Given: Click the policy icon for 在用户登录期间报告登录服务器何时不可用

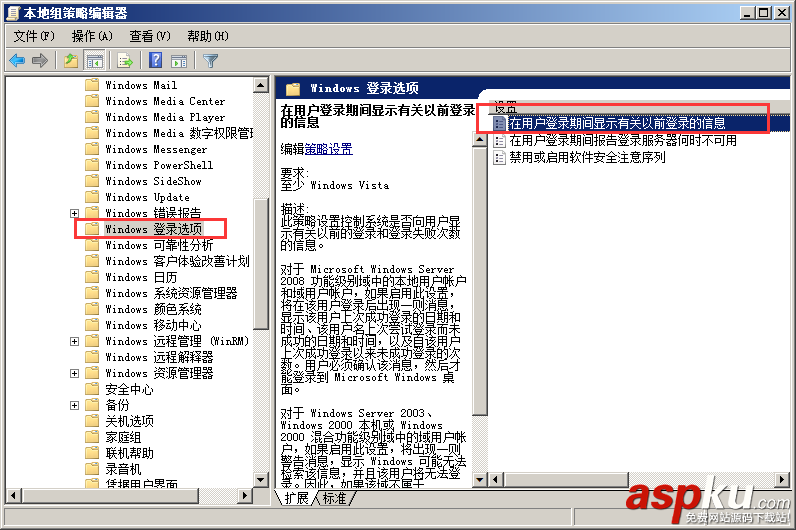Looking at the screenshot, I should pos(500,141).
